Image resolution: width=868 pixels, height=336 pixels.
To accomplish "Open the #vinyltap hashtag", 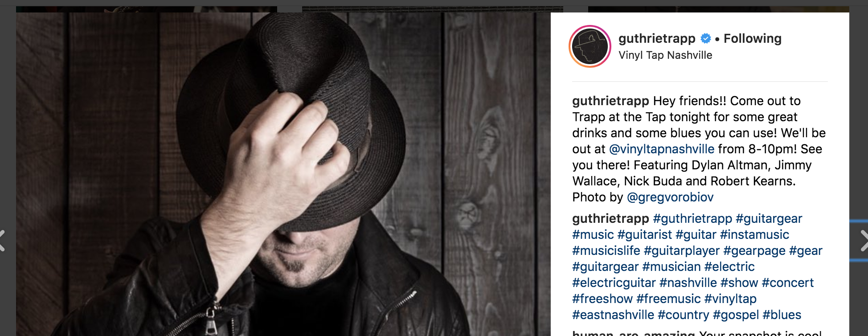I will (730, 299).
